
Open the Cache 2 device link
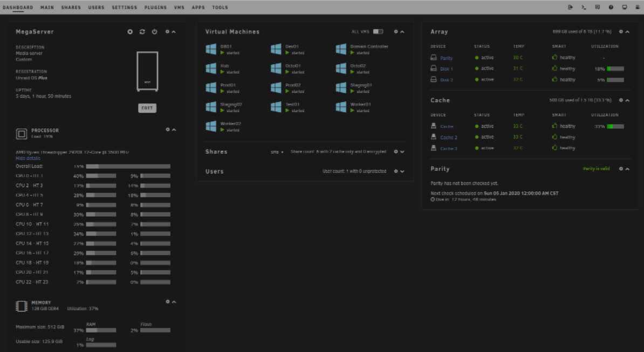[448, 137]
